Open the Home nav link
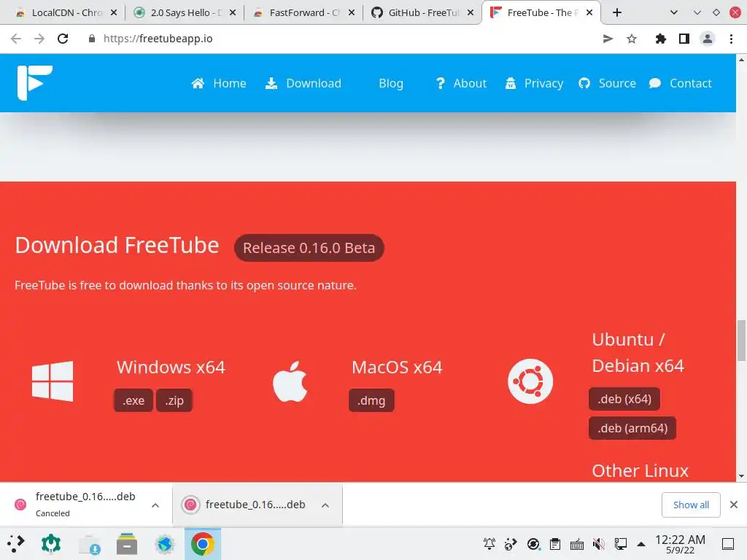 point(219,83)
